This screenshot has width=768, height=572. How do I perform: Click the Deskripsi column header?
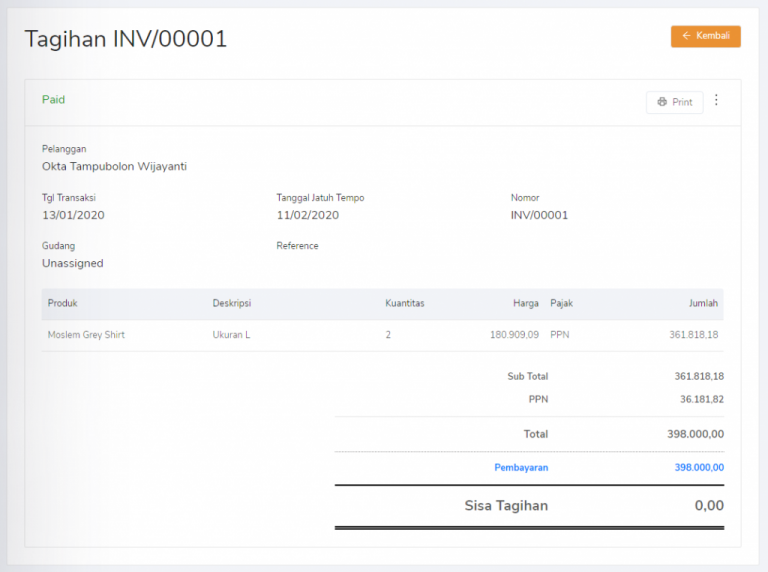pyautogui.click(x=234, y=303)
